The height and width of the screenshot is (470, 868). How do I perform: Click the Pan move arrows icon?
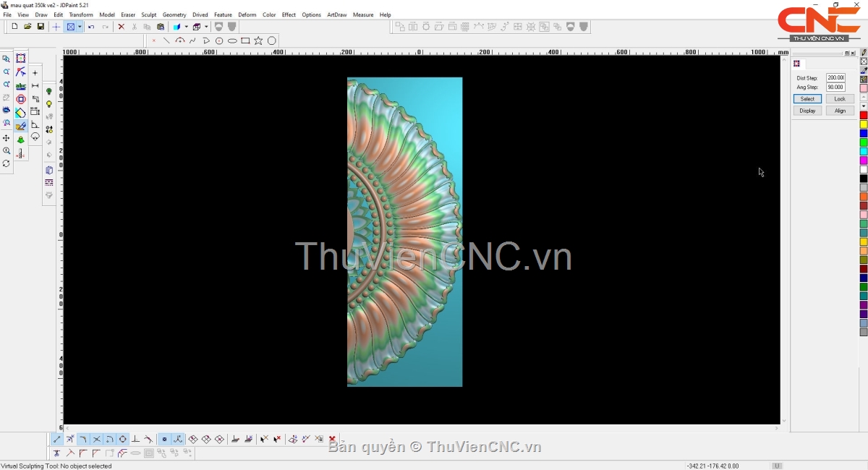pos(7,138)
